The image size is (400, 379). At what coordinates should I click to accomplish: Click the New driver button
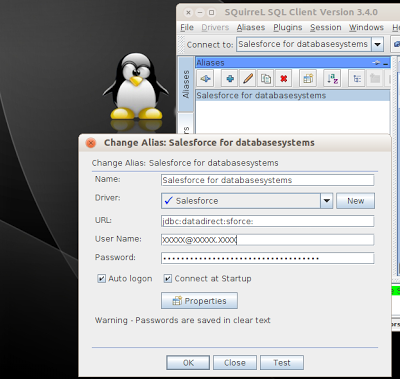(x=355, y=201)
